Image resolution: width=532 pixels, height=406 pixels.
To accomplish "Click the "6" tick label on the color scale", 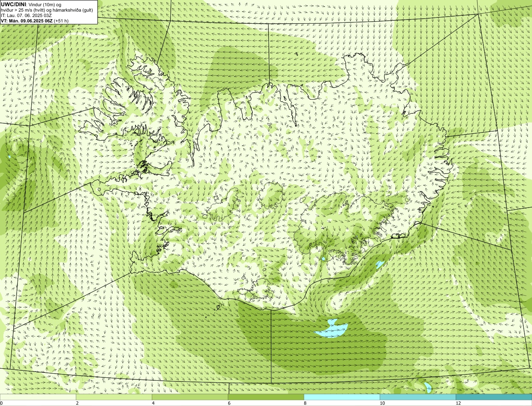I will (229, 403).
